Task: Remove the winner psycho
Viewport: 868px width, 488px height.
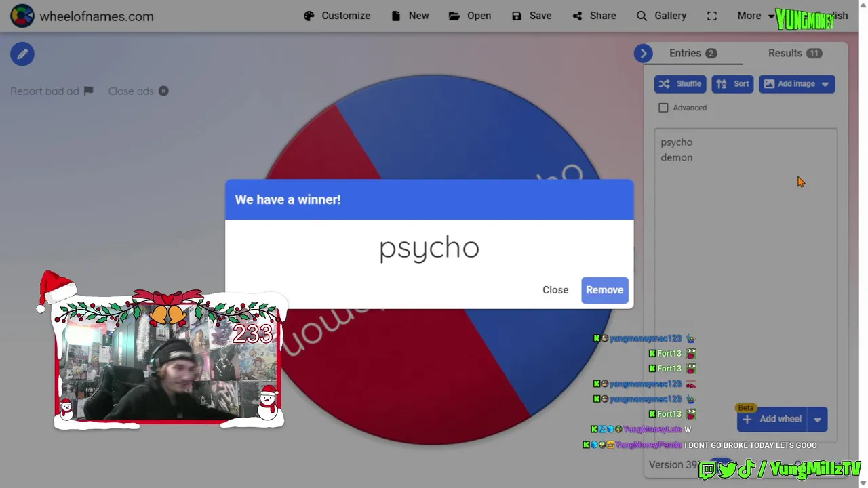Action: [604, 290]
